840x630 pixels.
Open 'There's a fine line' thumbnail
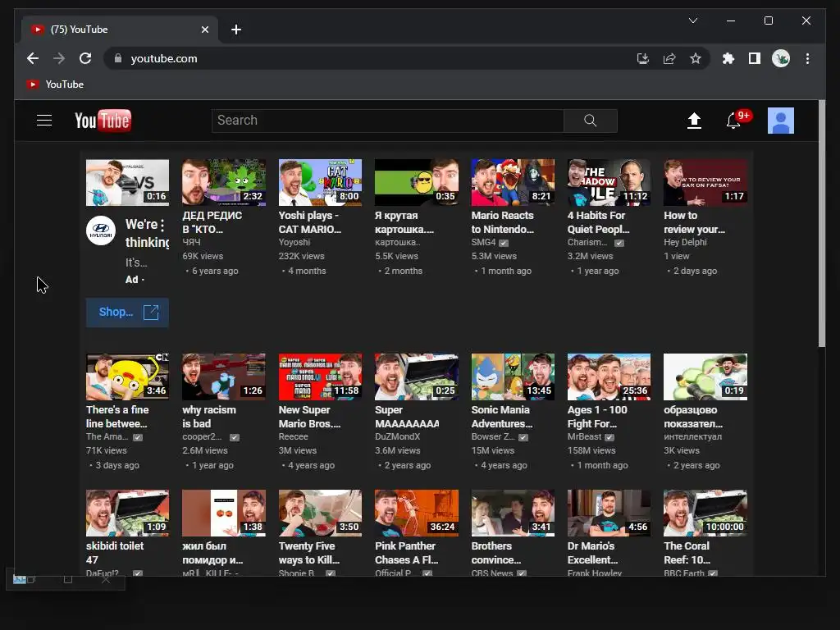(127, 377)
